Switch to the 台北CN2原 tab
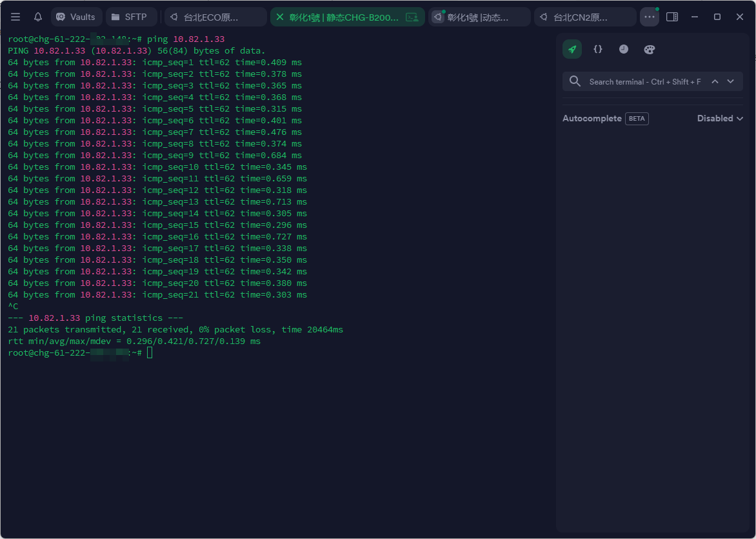Viewport: 756px width, 539px height. click(x=585, y=17)
